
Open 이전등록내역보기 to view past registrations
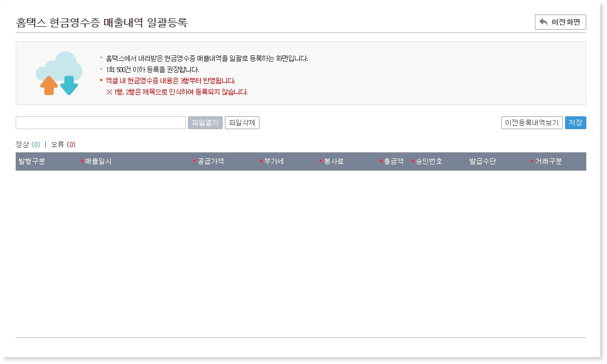pyautogui.click(x=531, y=123)
